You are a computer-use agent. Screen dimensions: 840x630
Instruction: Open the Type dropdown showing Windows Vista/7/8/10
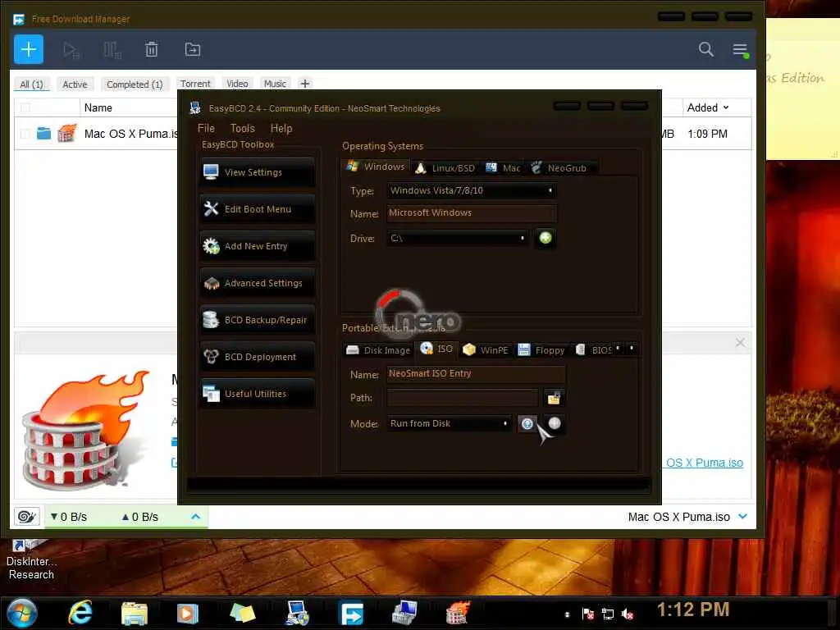(472, 190)
